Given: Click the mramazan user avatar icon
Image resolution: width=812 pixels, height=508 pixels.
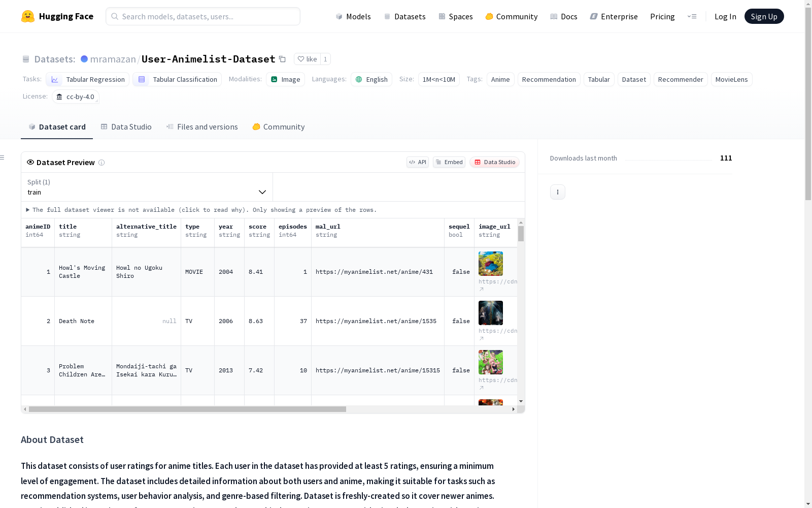Looking at the screenshot, I should (84, 59).
